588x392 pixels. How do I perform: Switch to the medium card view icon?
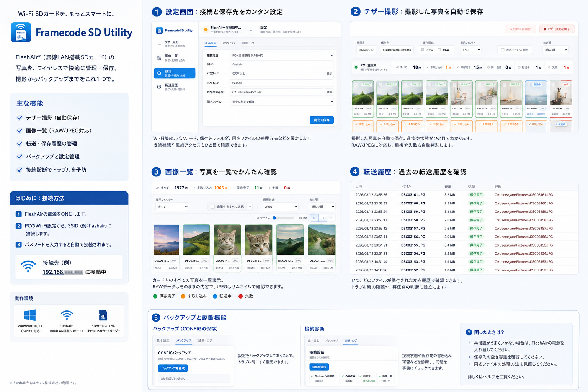[x=323, y=218]
